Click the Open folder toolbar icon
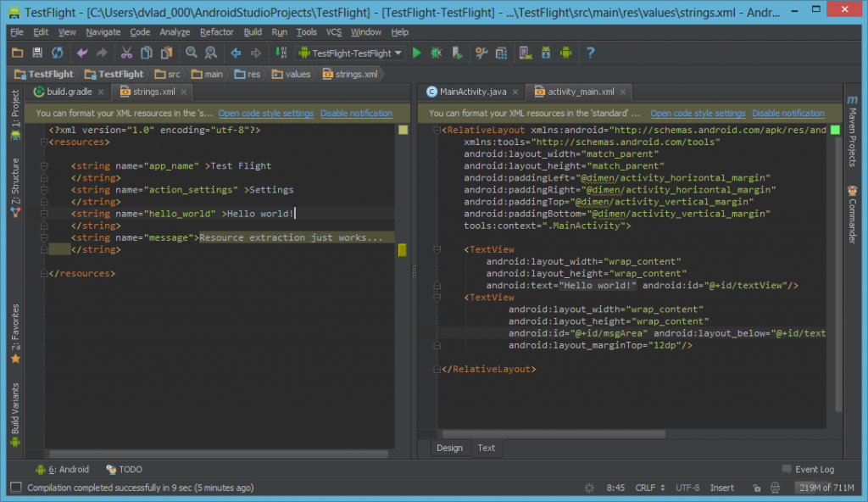 (17, 53)
